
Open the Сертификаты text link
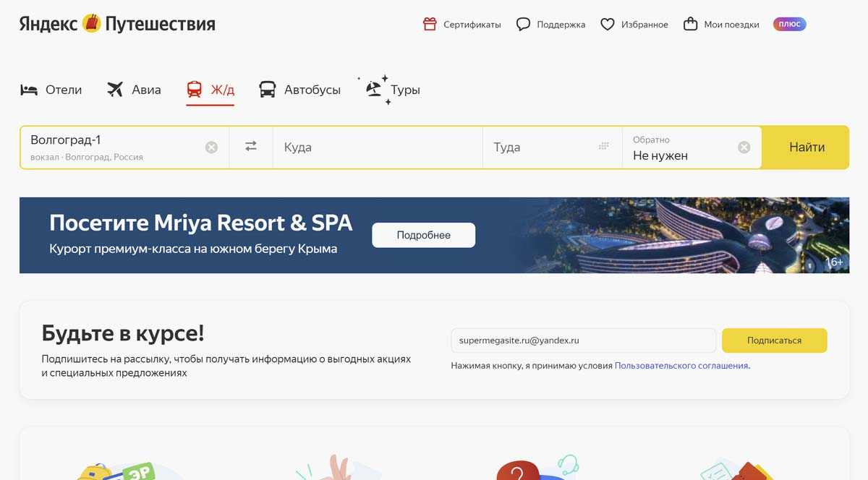pyautogui.click(x=472, y=25)
